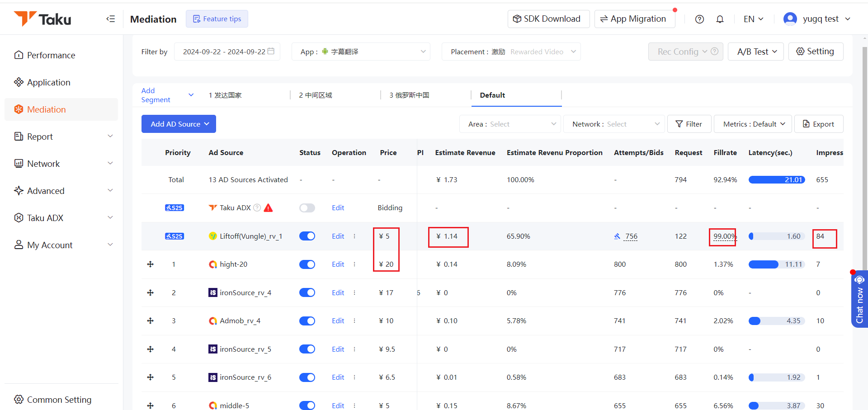This screenshot has height=410, width=868.
Task: Toggle hight-20 status switch
Action: (307, 264)
